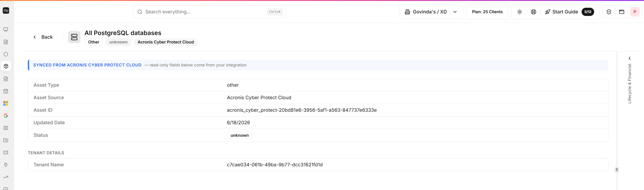Click the shield check icon in header

click(609, 12)
